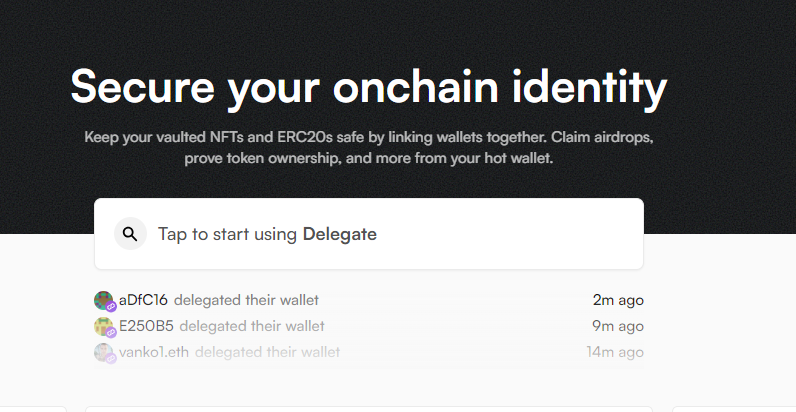Open the aDfC16 wallet address link
The width and height of the screenshot is (796, 412).
tap(144, 300)
